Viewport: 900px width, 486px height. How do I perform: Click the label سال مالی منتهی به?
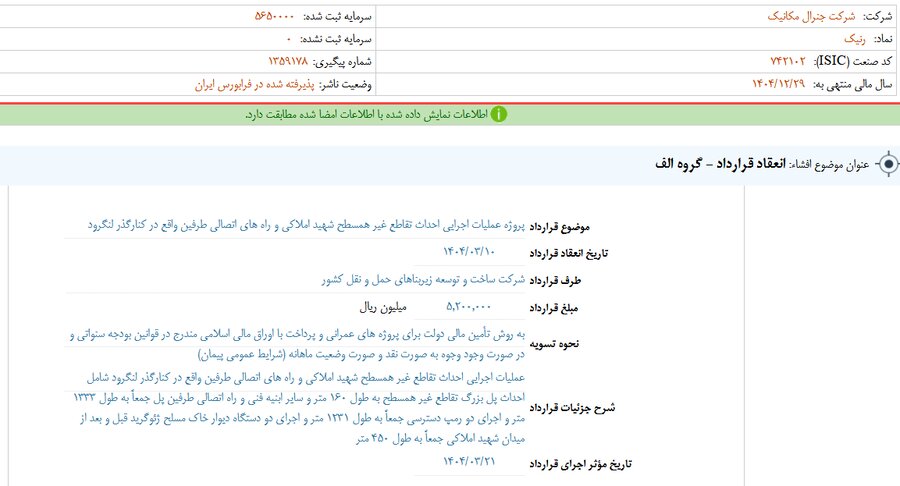tap(852, 85)
